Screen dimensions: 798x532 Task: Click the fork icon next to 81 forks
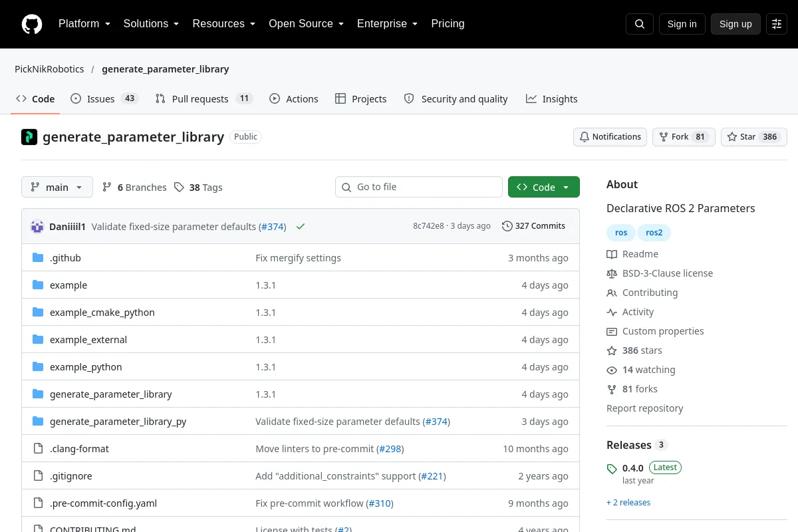click(612, 389)
